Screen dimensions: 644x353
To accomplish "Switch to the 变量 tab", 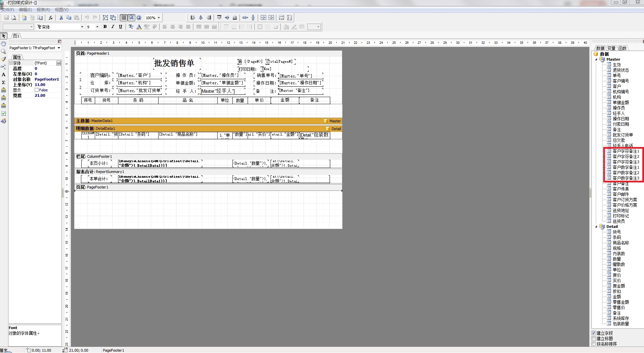I will tap(611, 48).
